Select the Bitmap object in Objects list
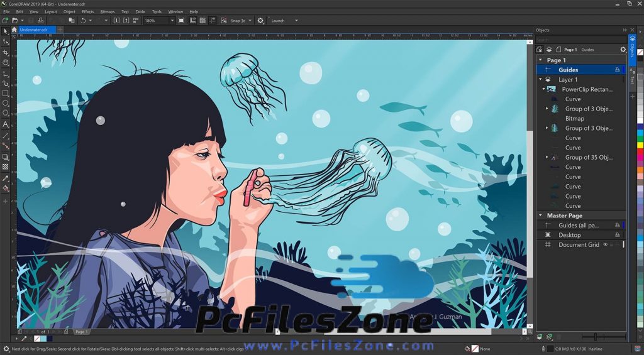 tap(574, 118)
